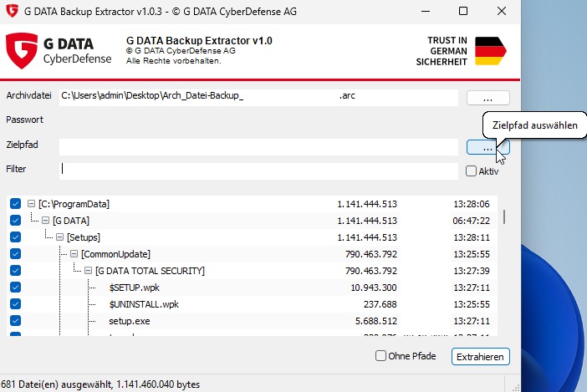Uncheck the setup.exe file checkbox
The image size is (587, 392).
coord(15,321)
